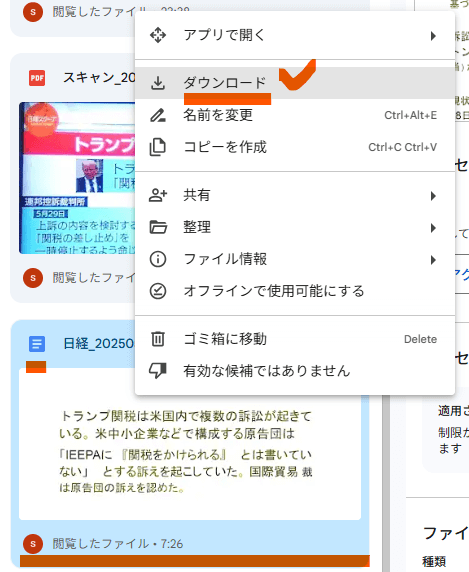Expand the '共有' submenu arrow
The height and width of the screenshot is (572, 469).
coord(433,196)
